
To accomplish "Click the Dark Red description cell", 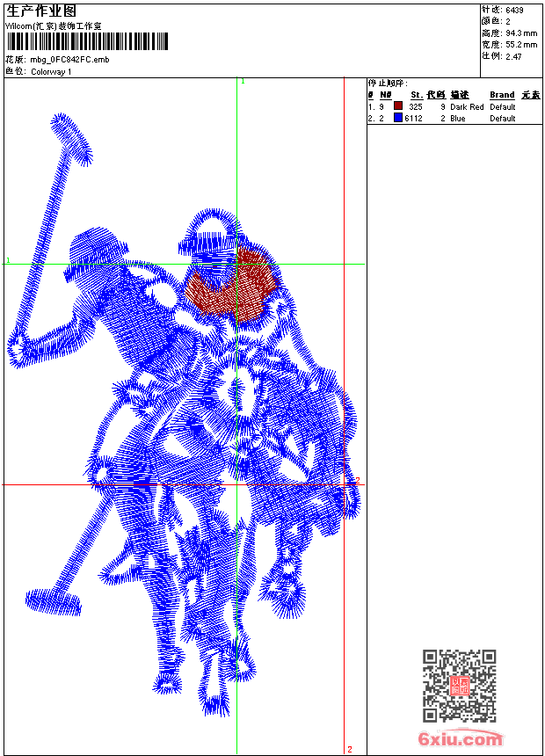I will 467,106.
